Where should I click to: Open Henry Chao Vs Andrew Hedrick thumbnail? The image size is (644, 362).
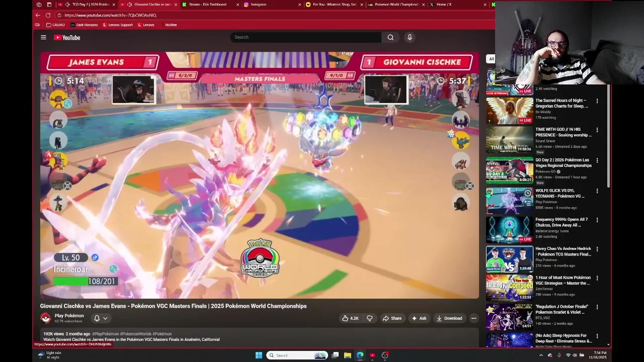point(509,258)
